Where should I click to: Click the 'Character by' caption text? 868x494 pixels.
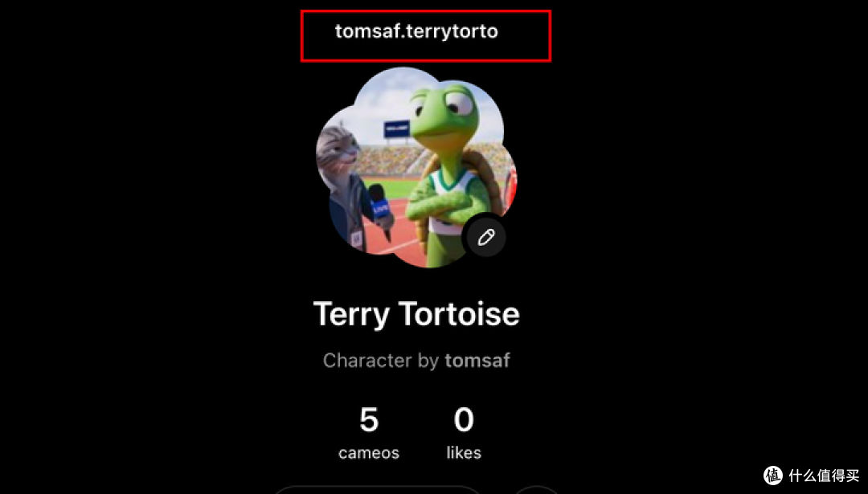point(381,361)
